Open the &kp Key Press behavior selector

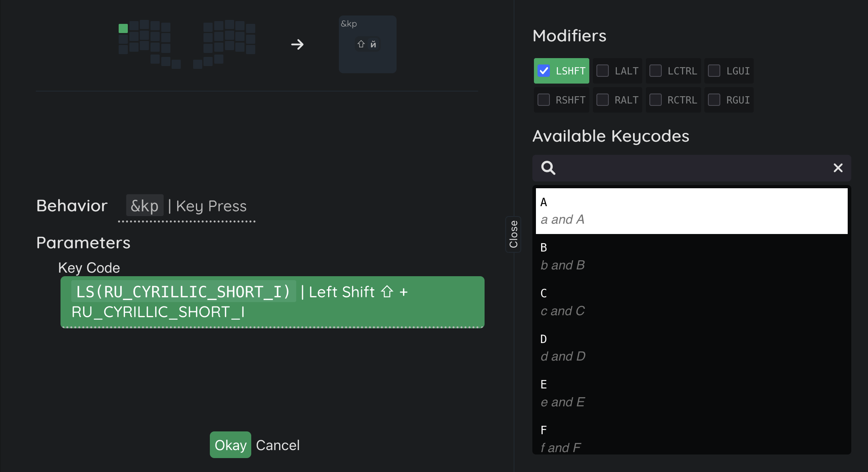(x=186, y=206)
